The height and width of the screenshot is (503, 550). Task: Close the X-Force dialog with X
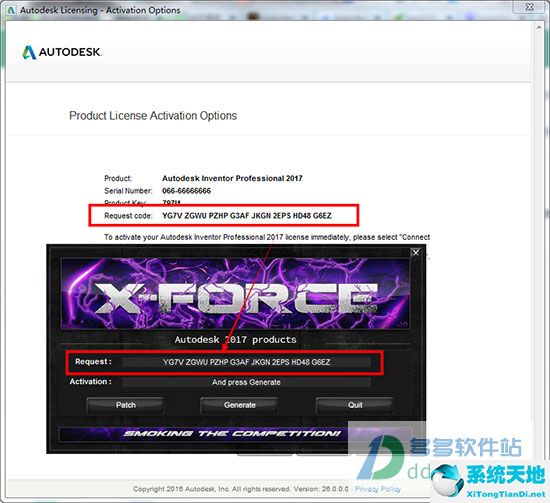coord(416,253)
